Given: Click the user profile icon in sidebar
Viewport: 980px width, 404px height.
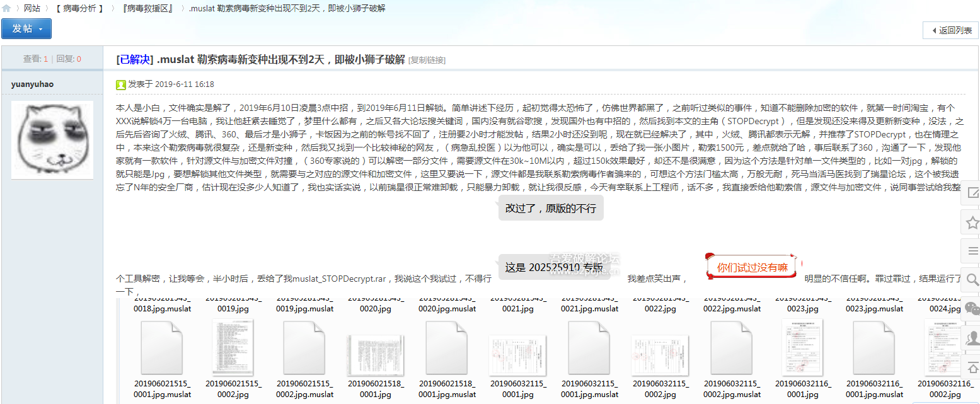Looking at the screenshot, I should (972, 337).
